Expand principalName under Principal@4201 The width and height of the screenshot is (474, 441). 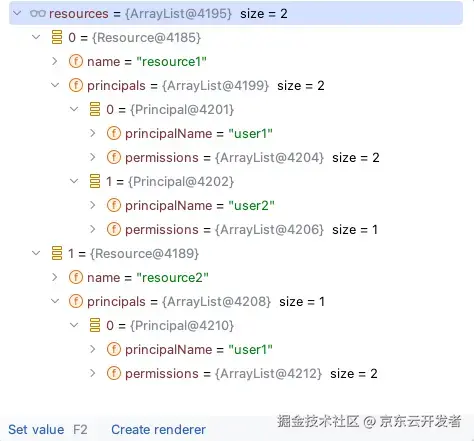click(93, 133)
